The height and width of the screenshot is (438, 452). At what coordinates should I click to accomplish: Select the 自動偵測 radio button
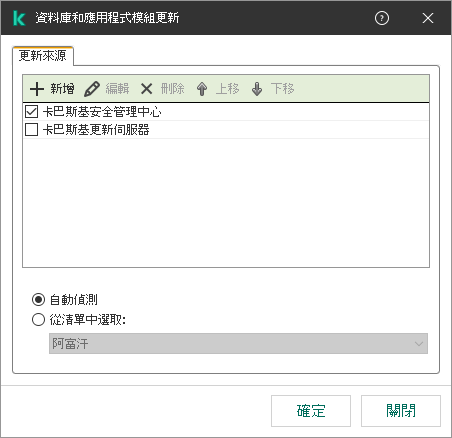[x=38, y=300]
